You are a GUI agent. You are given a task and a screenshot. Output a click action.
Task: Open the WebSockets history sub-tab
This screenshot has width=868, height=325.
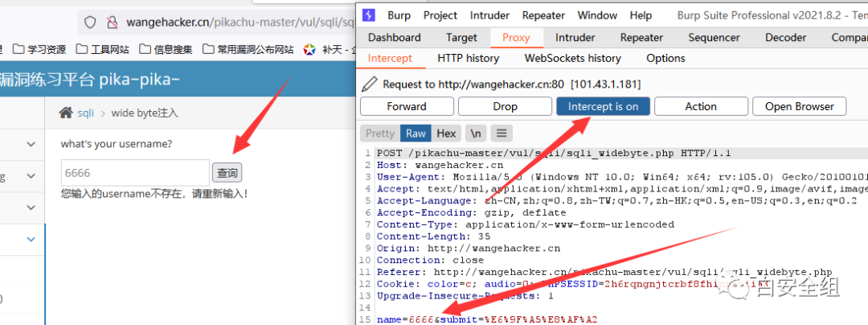572,58
